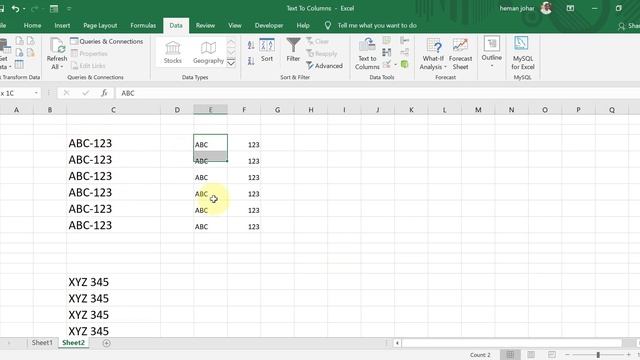The width and height of the screenshot is (640, 360).
Task: Sort A to Z ascending
Action: (251, 45)
